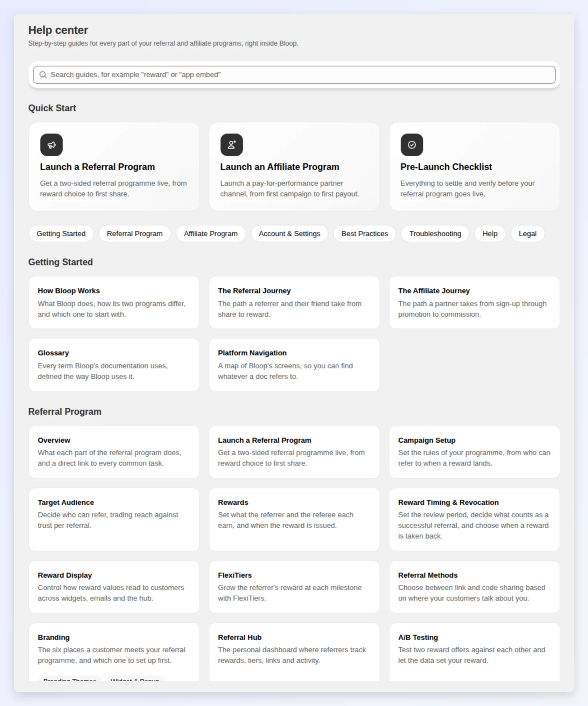The width and height of the screenshot is (588, 706).
Task: Open the Referral Hub guide
Action: coord(294,651)
